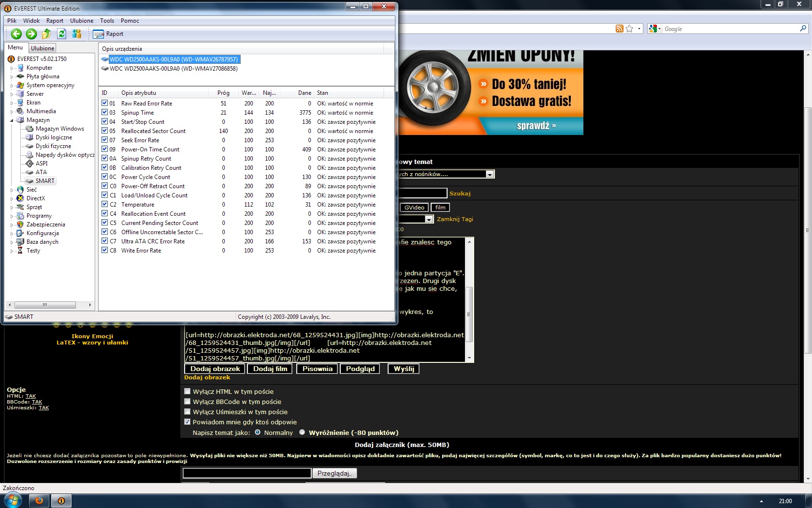The image size is (812, 508).
Task: Expand the Sieć tree node
Action: (12, 190)
